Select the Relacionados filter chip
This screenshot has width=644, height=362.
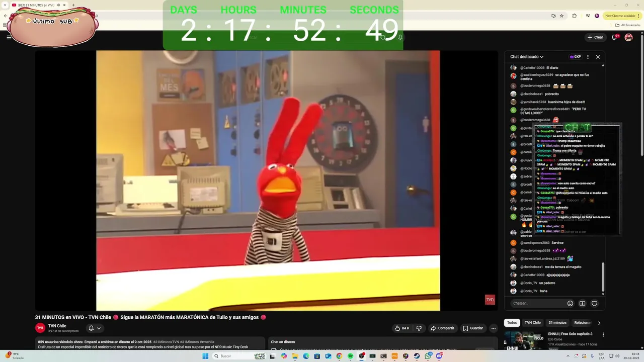pos(583,323)
